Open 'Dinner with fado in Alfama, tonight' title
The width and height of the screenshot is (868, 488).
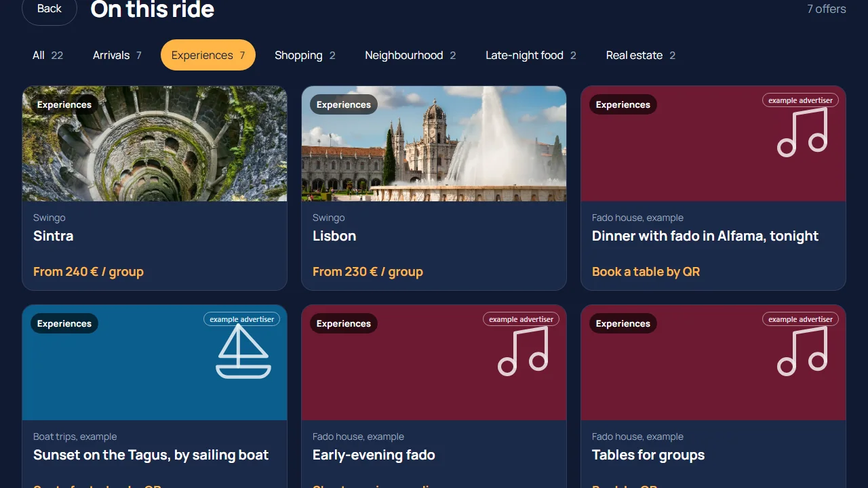click(x=705, y=236)
